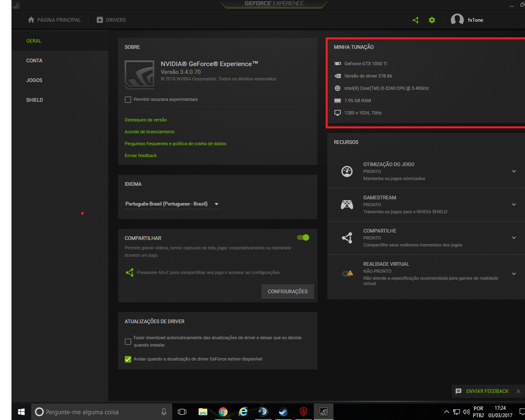Click 'Versão do driver 378.66' text
Screen dimensions: 525x420
pyautogui.click(x=368, y=76)
